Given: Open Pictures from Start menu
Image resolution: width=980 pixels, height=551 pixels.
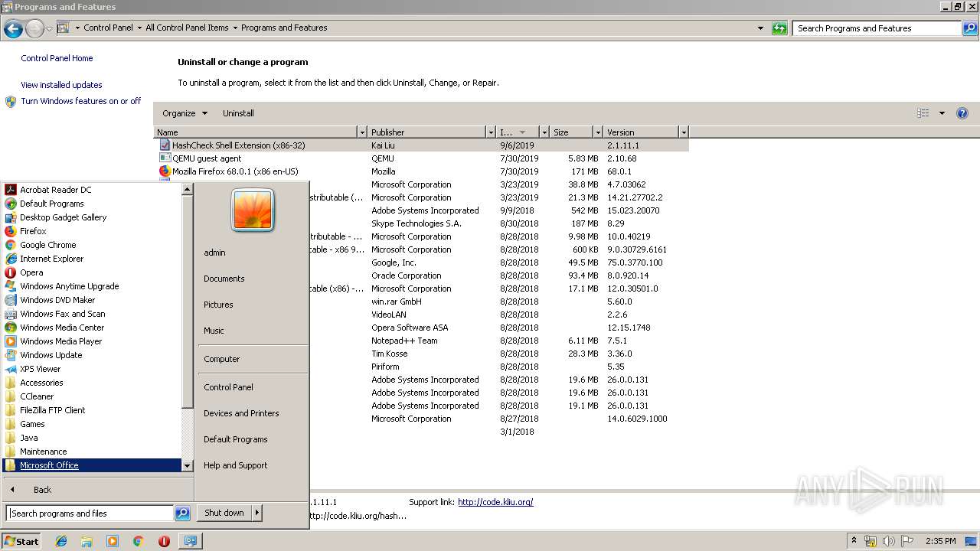Looking at the screenshot, I should pos(218,305).
